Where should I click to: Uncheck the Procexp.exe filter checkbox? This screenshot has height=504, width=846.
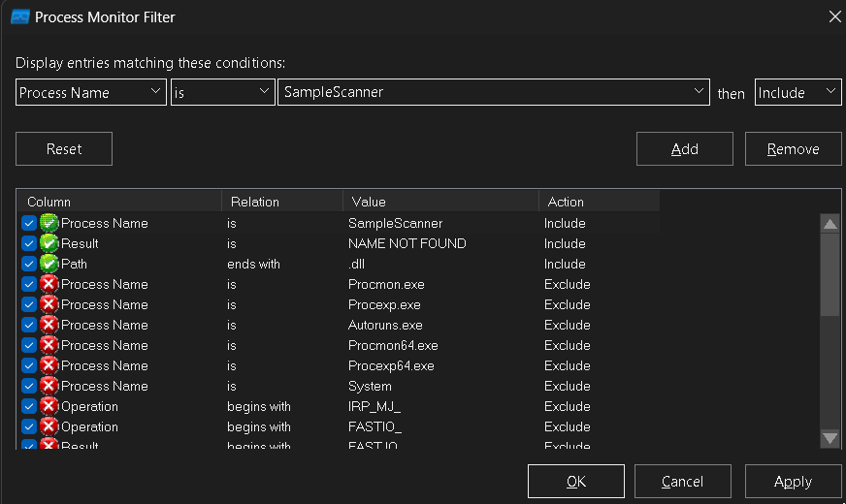coord(28,304)
